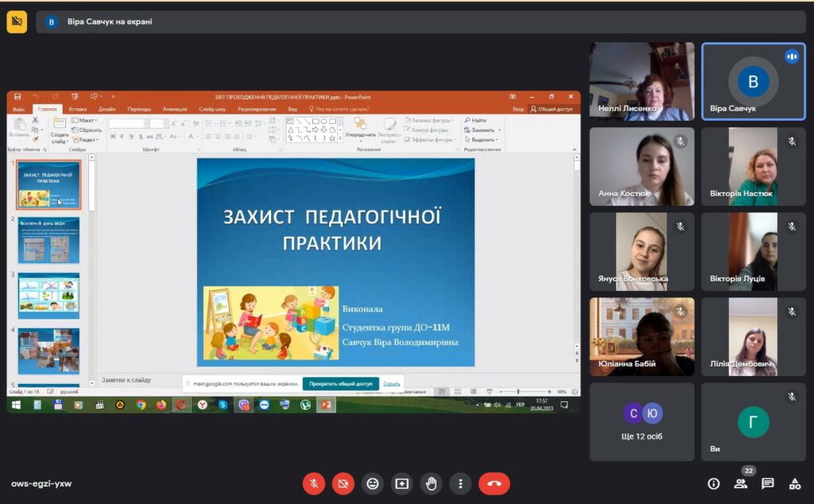Image resolution: width=814 pixels, height=504 pixels.
Task: Toggle the disabled camera button
Action: coord(343,484)
